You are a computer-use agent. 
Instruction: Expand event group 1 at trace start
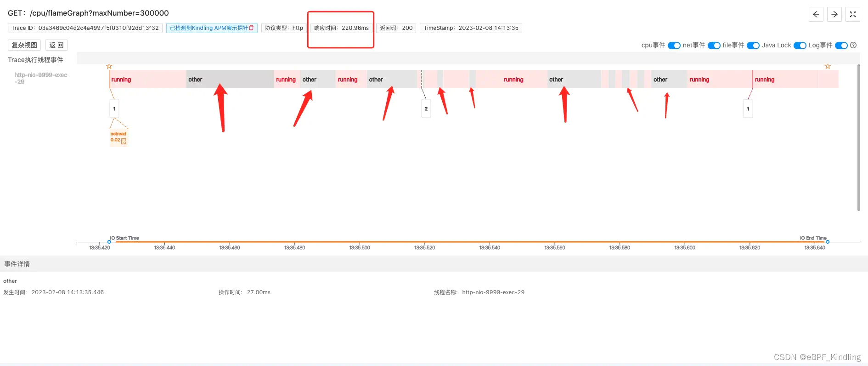[x=114, y=109]
